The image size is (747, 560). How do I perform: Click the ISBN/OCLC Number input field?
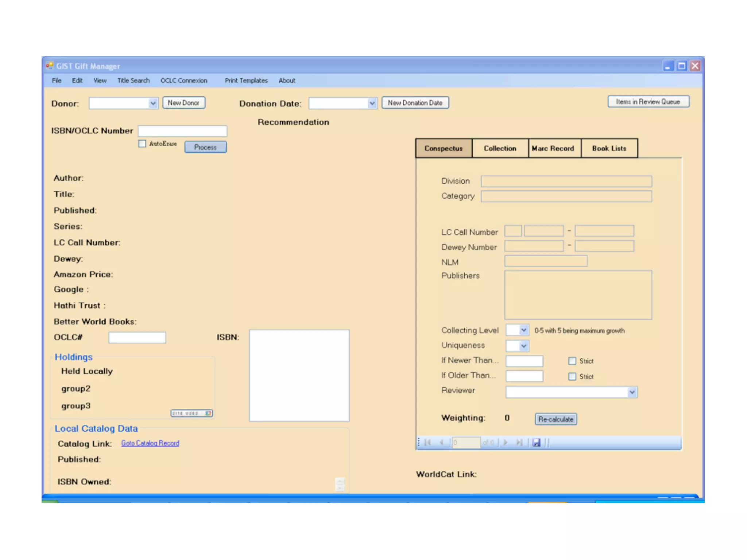coord(182,131)
